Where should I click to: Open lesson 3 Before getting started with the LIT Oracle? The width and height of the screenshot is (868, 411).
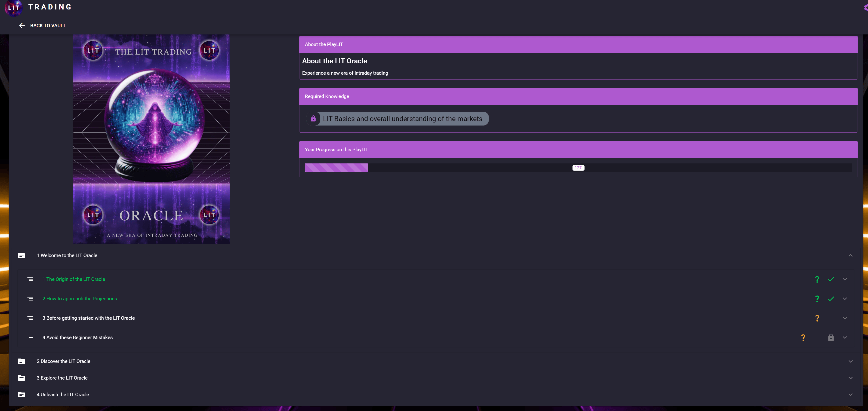click(x=89, y=318)
